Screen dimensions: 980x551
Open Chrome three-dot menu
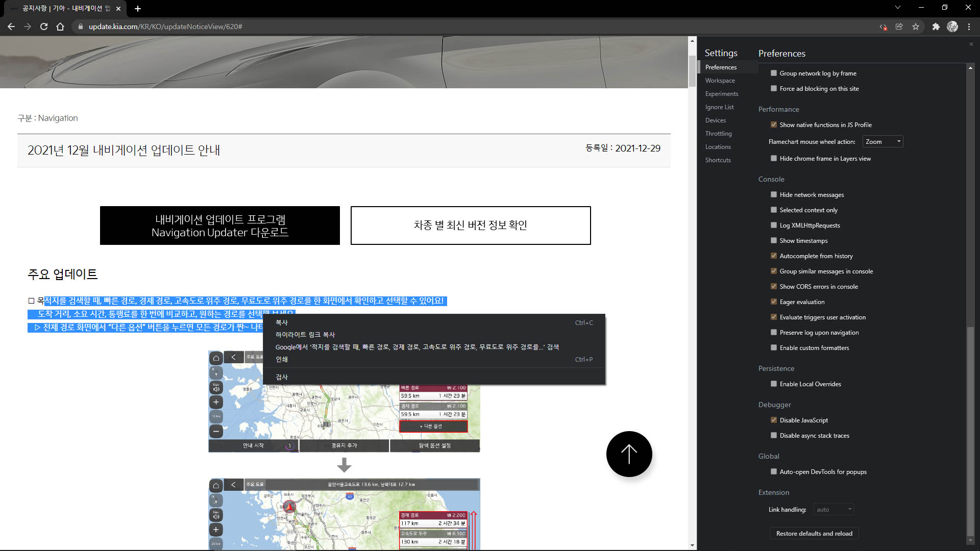coord(969,27)
